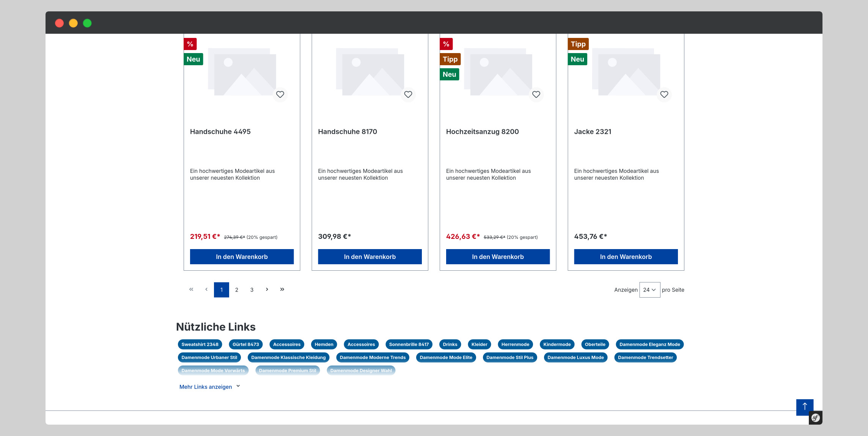Go to first page double-chevron
This screenshot has height=436, width=868.
tap(191, 290)
